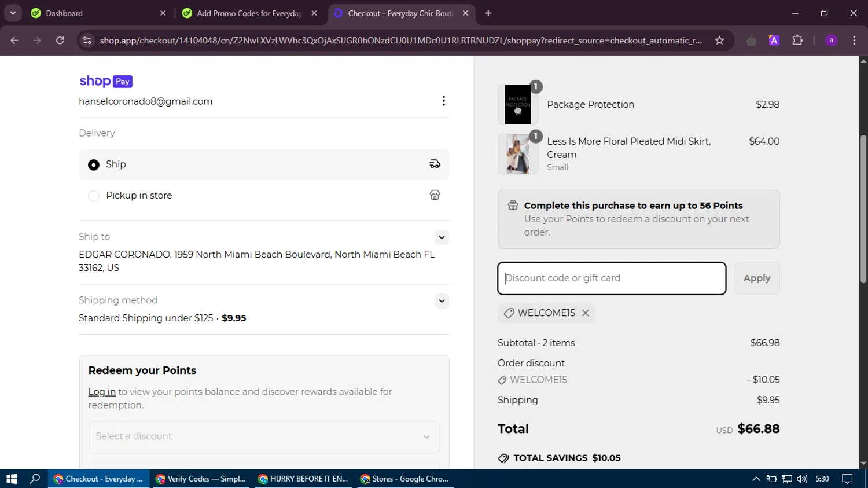The width and height of the screenshot is (868, 488).
Task: Go forward in browser history
Action: pyautogui.click(x=37, y=41)
